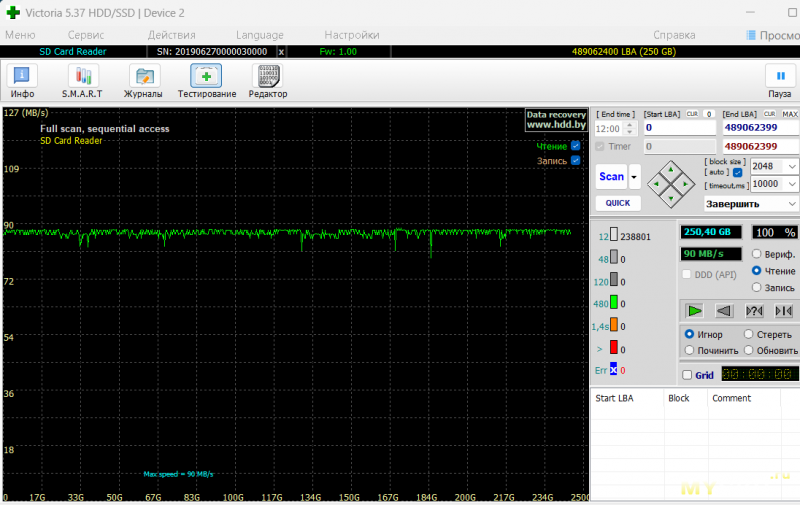Click the Data recovery www.hdd.by link
This screenshot has width=800, height=505.
point(556,120)
